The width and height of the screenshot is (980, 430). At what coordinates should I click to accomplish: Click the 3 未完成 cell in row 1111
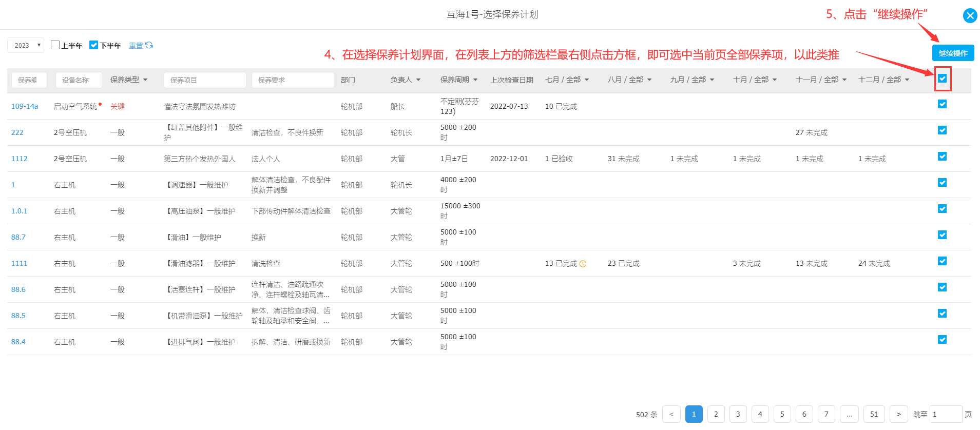[x=746, y=263]
